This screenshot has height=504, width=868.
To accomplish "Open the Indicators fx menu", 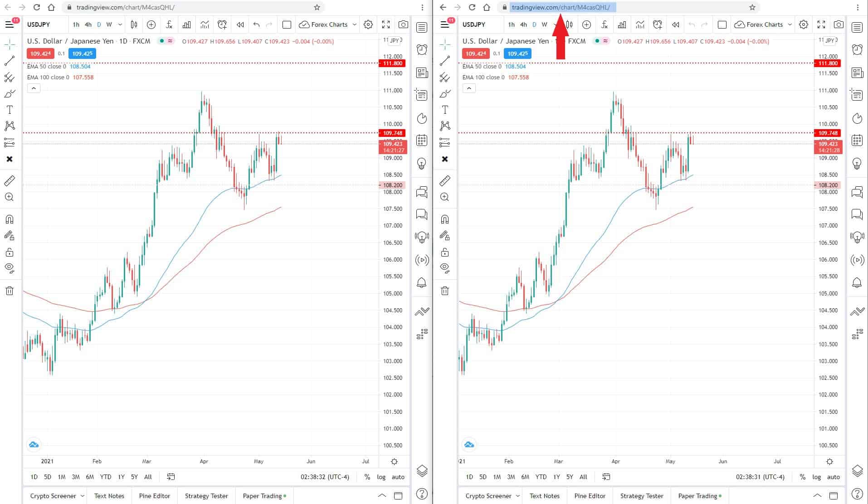I will (x=169, y=24).
